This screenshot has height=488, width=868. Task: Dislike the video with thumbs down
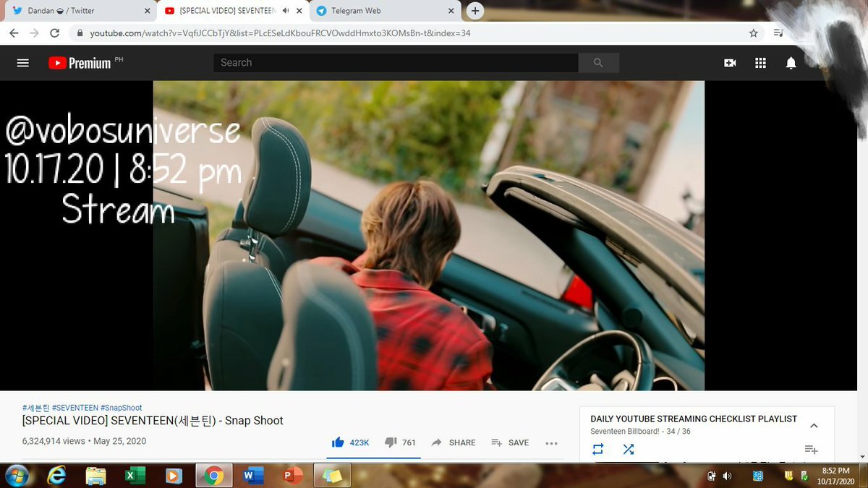391,442
